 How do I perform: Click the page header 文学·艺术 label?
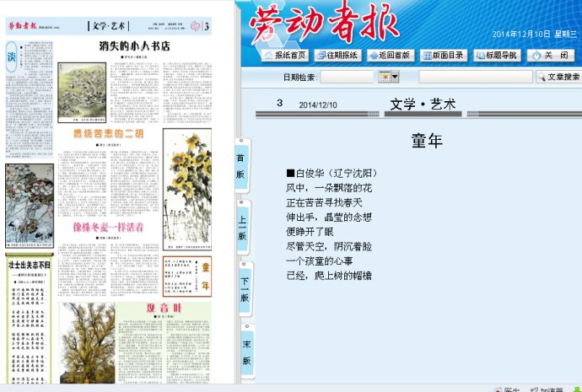(108, 26)
